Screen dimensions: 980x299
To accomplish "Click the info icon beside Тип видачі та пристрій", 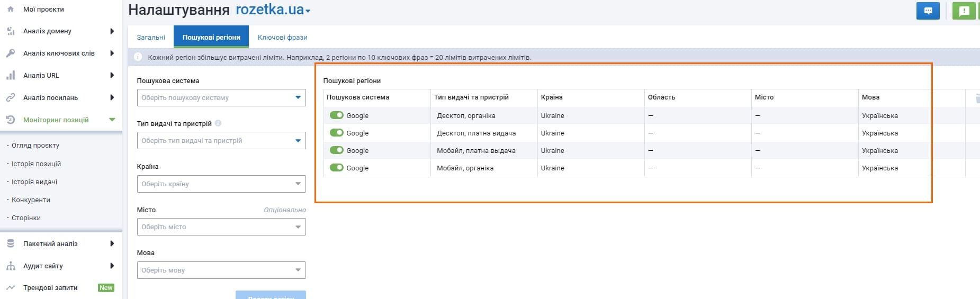I will tap(218, 123).
